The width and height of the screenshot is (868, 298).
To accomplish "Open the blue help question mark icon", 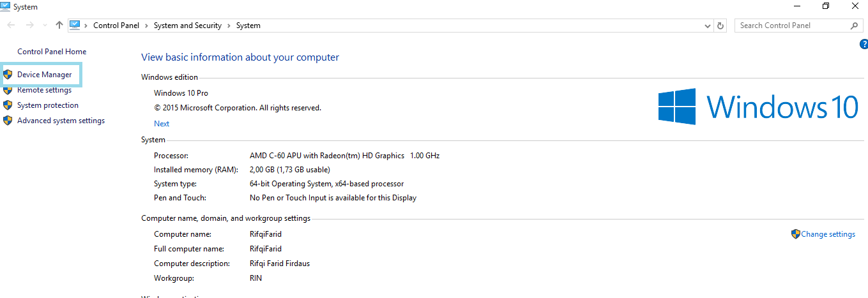I will point(864,44).
